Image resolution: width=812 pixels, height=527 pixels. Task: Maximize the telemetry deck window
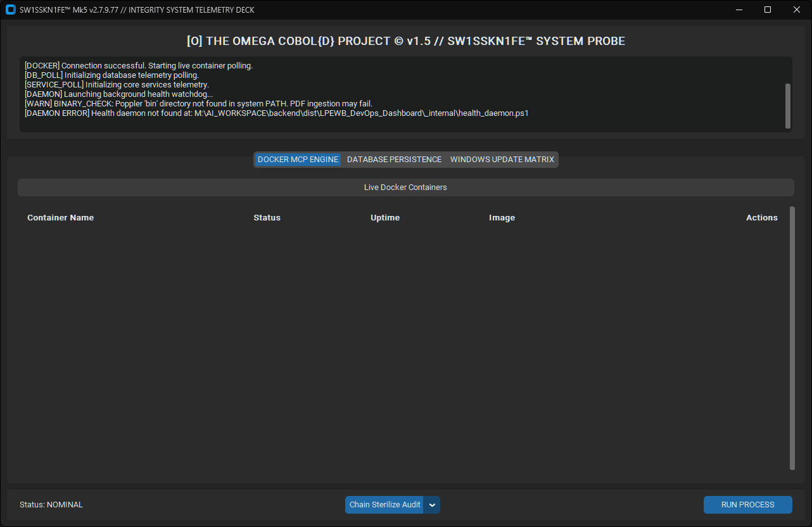point(768,10)
